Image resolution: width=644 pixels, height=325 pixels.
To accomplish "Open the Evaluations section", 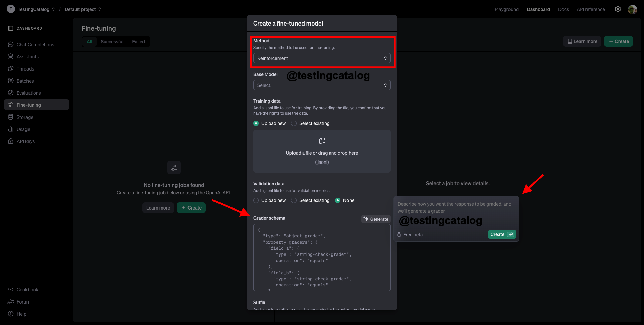I will coord(28,93).
